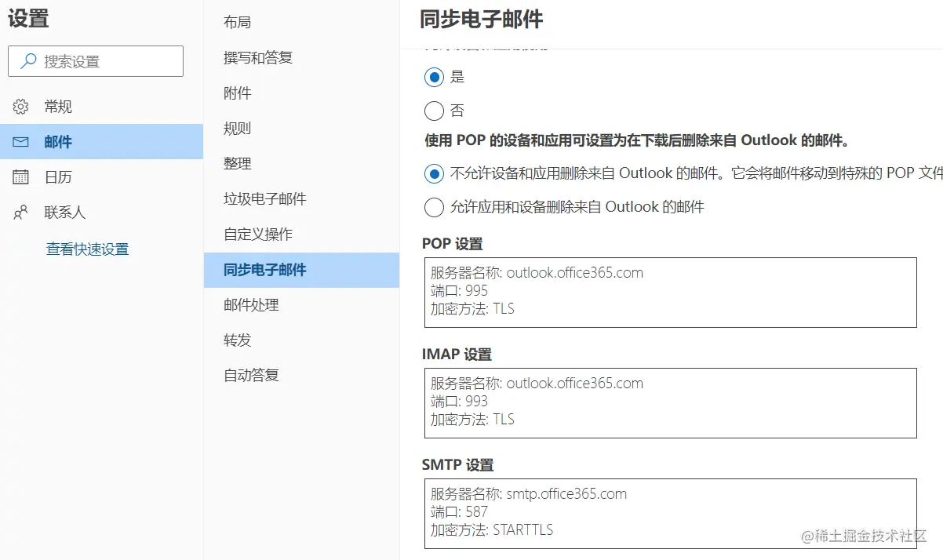Click the POP 设置 heading label

click(453, 244)
